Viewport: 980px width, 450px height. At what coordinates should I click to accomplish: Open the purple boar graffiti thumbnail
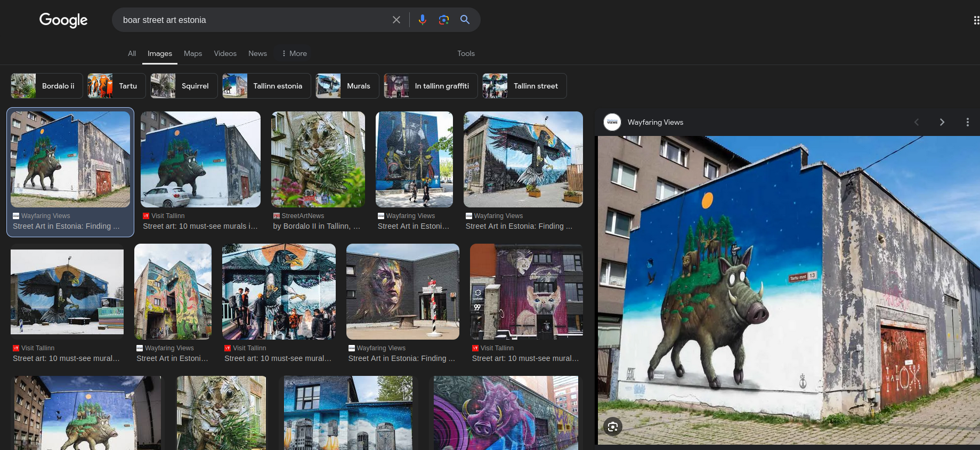(x=506, y=413)
